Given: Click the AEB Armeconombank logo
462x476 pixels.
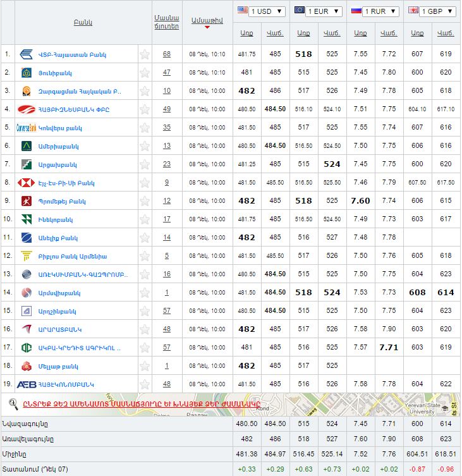Looking at the screenshot, I should tap(27, 384).
